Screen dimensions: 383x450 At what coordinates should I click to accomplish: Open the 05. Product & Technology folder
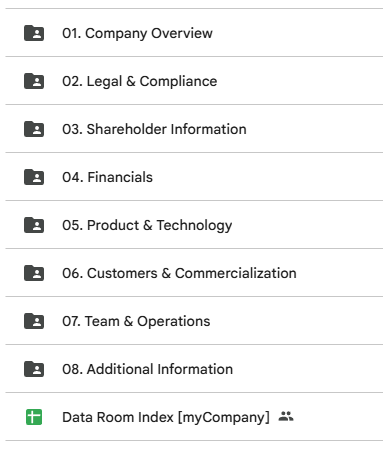(147, 225)
